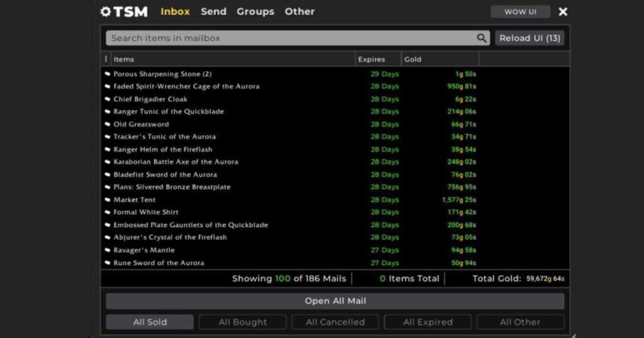Go to the Other tab
644x338 pixels.
(x=299, y=11)
